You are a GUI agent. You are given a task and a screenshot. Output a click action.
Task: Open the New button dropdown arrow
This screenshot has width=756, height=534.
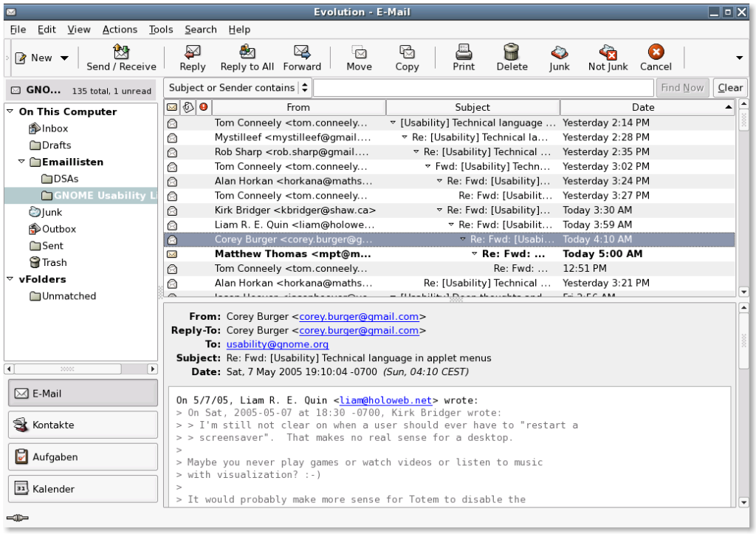[x=63, y=56]
